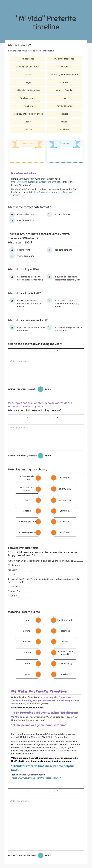The width and height of the screenshot is (92, 868).
Task: Click the 'We ate tacos' sorting card
Action: point(28,59)
